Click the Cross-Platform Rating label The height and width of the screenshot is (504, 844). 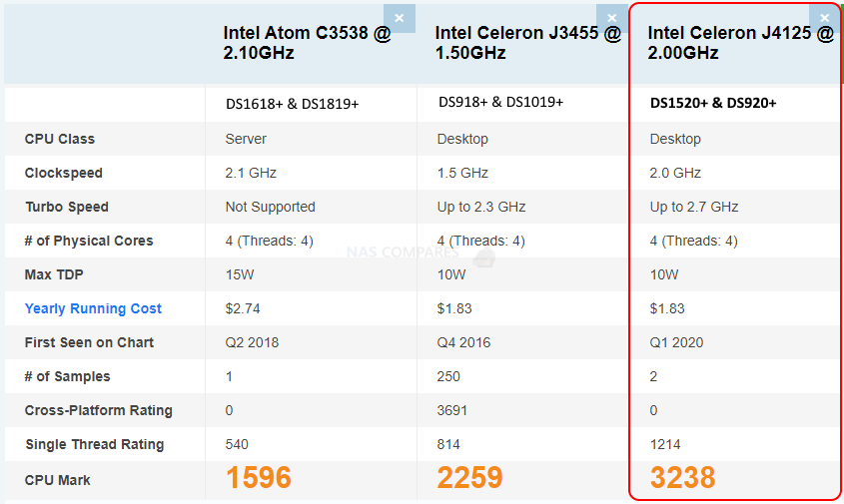click(99, 410)
